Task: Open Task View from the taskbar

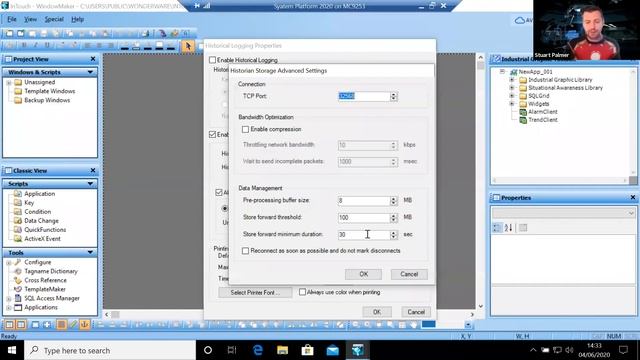Action: 232,350
